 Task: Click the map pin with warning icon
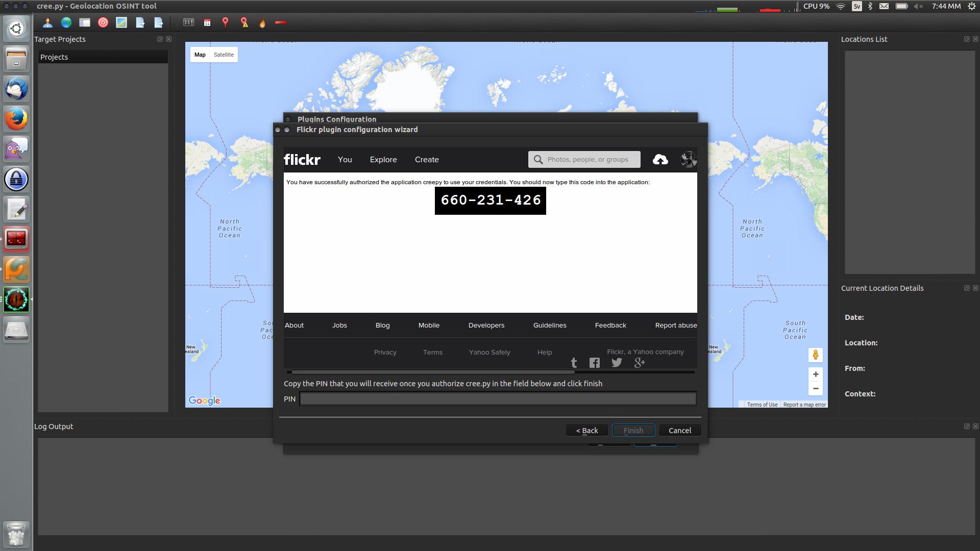tap(244, 22)
